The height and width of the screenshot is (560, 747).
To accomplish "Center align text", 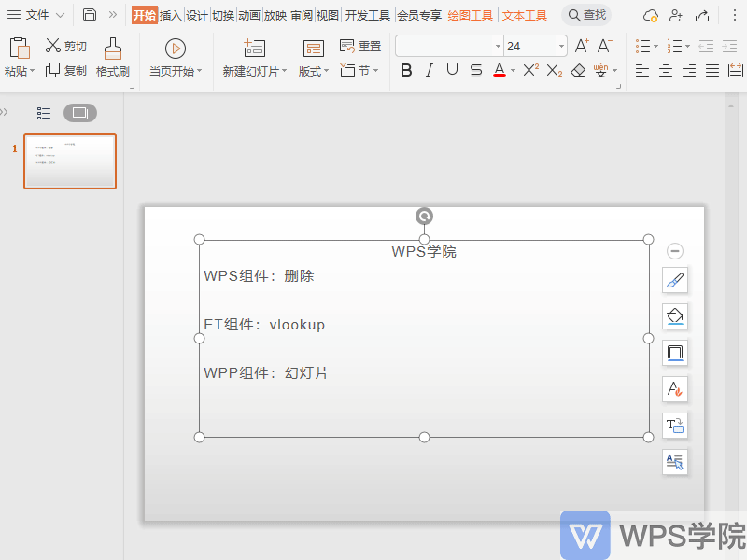I will 666,71.
